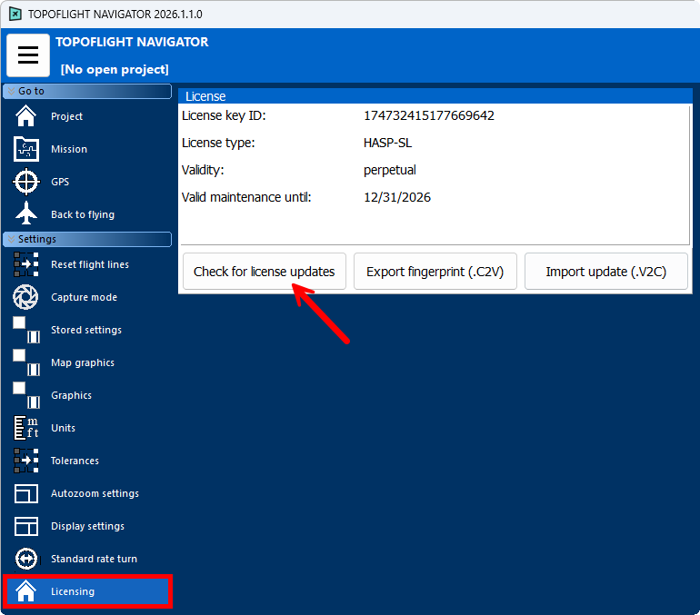The image size is (700, 615).
Task: Open Stored settings entry
Action: [x=85, y=330]
